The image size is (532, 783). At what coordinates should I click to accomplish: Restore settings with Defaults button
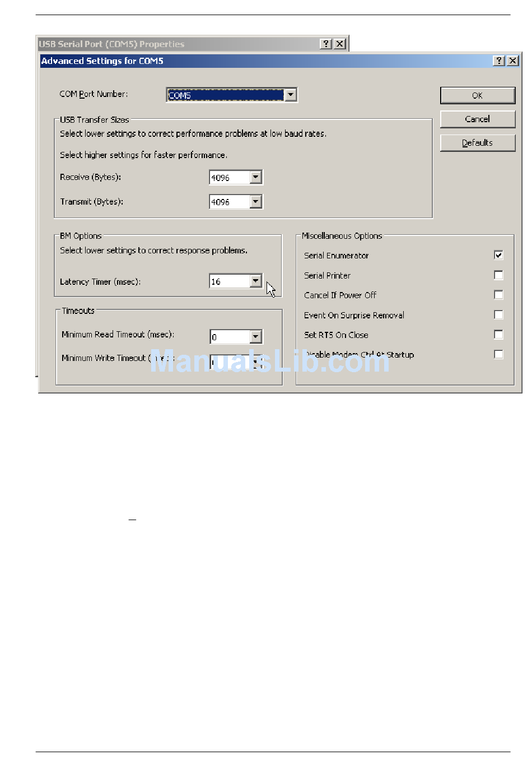pyautogui.click(x=477, y=143)
